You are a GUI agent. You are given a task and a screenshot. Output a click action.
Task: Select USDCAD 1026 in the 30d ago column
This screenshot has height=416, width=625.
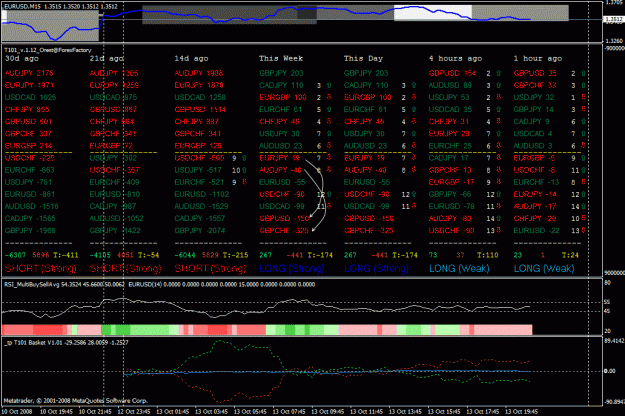tap(31, 97)
